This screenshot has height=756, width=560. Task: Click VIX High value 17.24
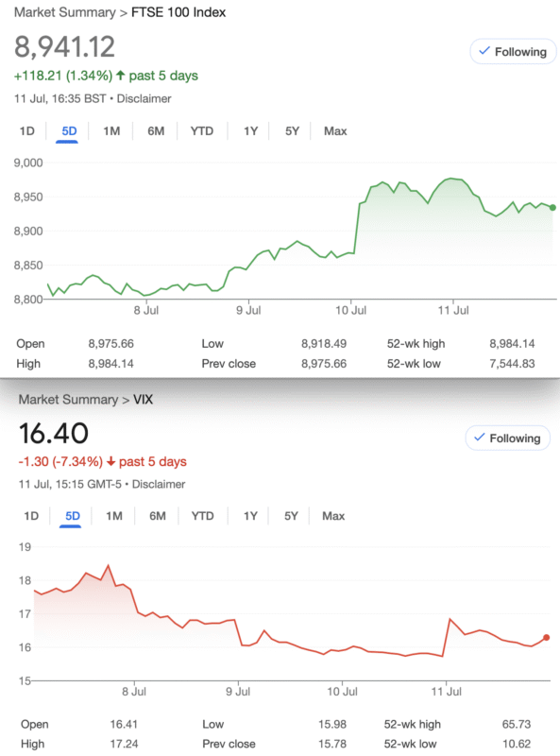point(124,744)
